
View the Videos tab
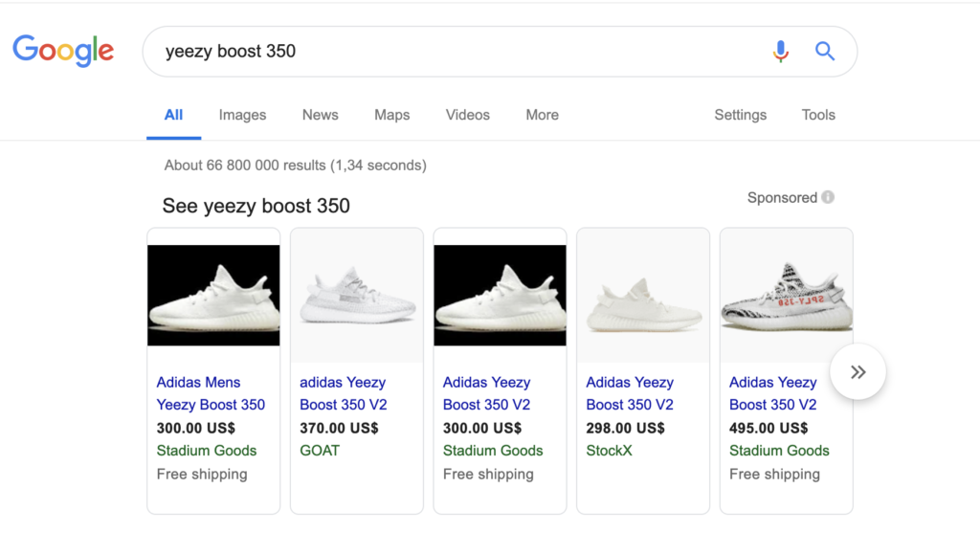[467, 115]
